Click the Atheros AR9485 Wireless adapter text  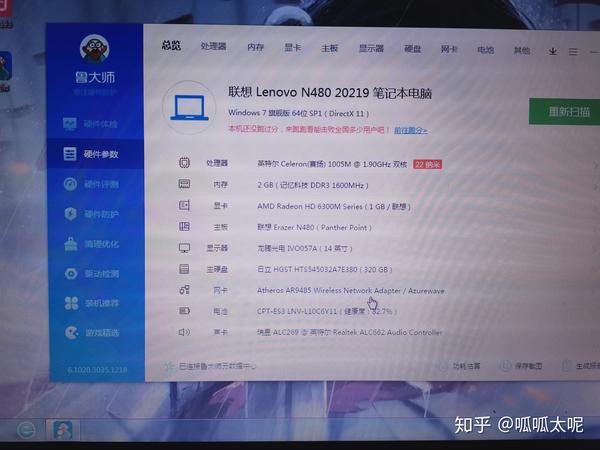(351, 290)
